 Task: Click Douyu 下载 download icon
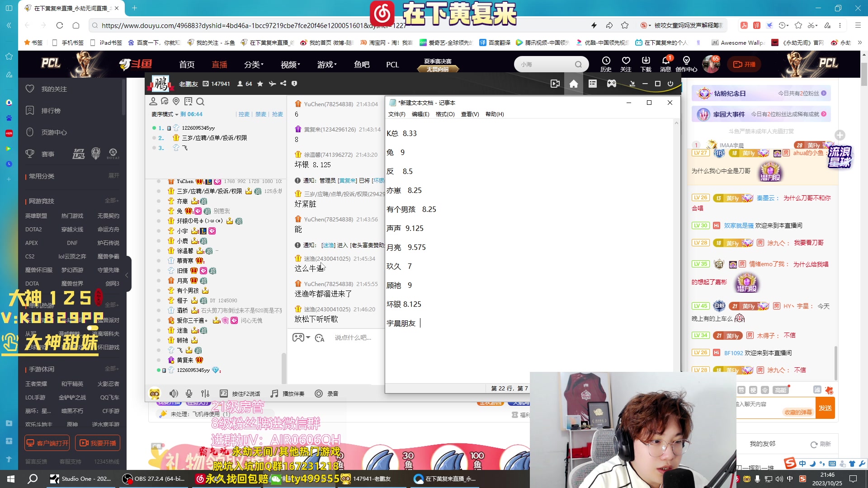coord(646,64)
